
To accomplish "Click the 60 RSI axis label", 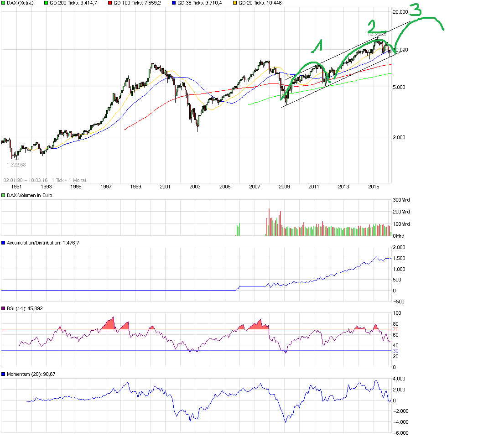I will click(x=396, y=335).
